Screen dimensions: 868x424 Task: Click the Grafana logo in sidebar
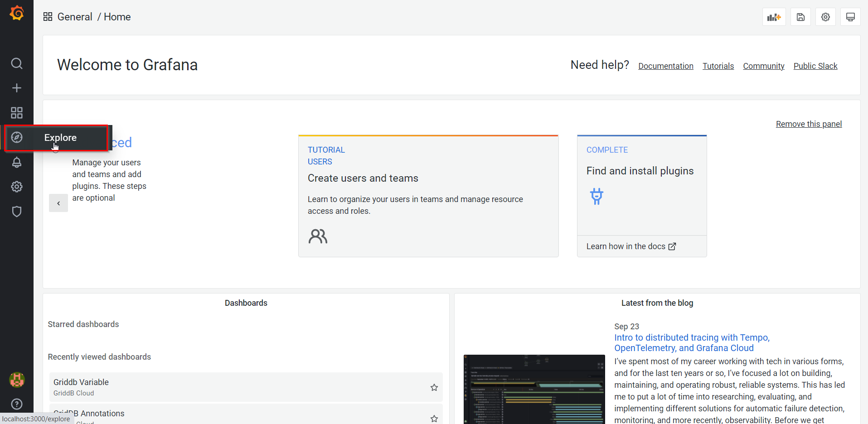point(17,14)
